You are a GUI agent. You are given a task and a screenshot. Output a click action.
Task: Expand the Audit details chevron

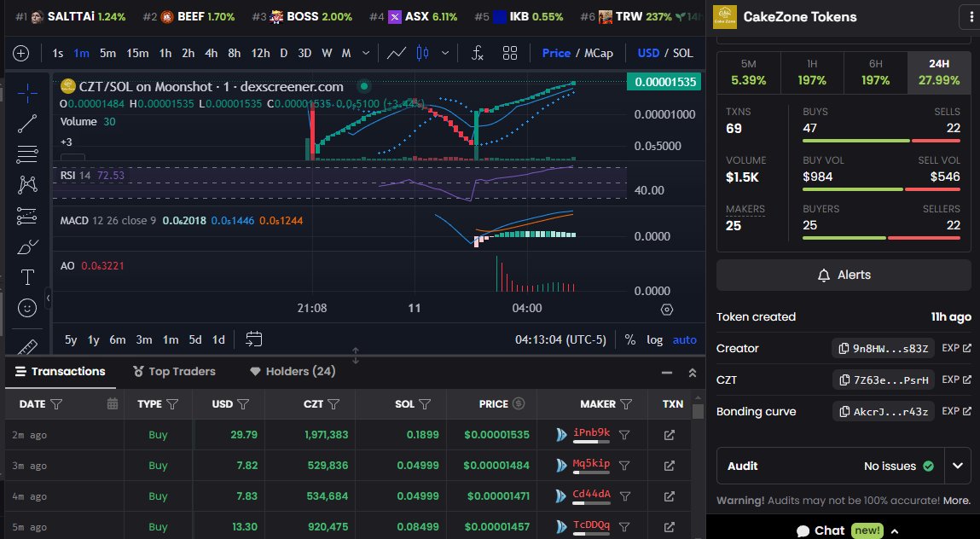[958, 466]
